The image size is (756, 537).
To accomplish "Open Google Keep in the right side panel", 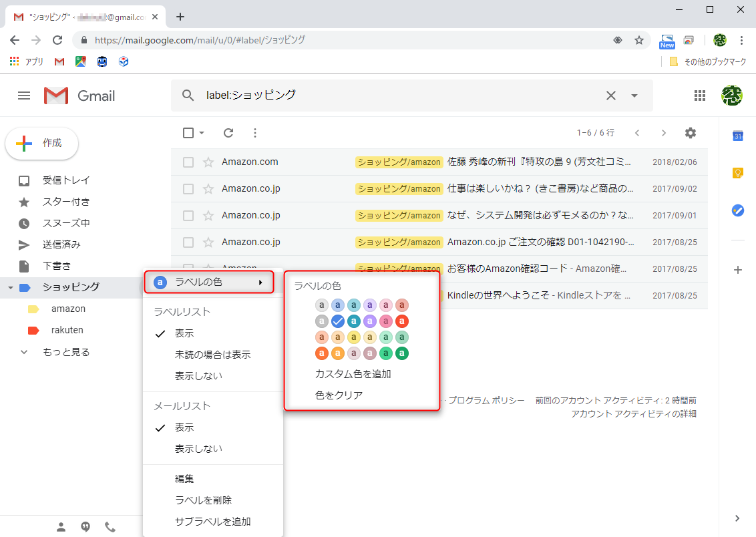I will pos(737,172).
